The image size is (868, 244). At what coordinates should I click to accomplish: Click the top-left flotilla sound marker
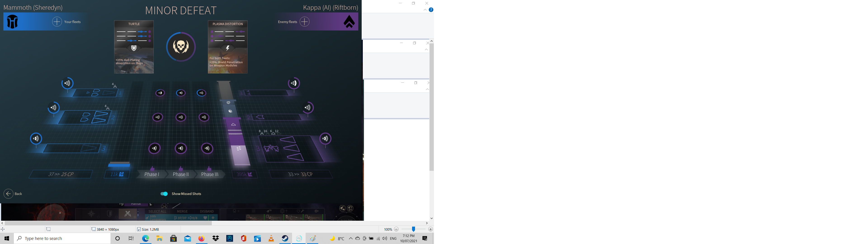coord(67,83)
